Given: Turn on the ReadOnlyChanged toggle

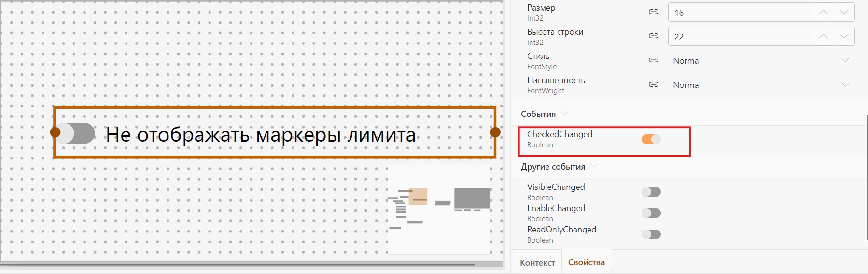Looking at the screenshot, I should 651,234.
